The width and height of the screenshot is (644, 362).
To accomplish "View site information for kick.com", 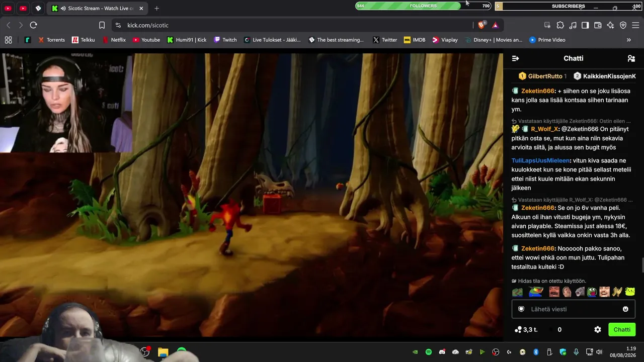I will click(x=118, y=25).
